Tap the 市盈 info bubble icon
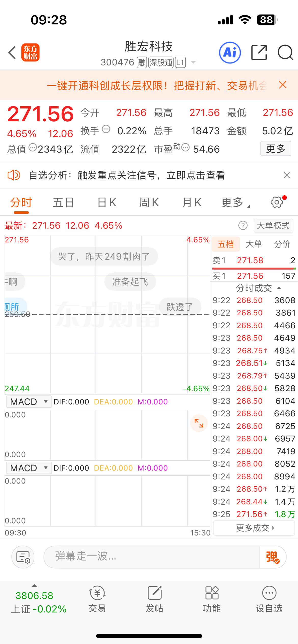Image resolution: width=298 pixels, height=644 pixels. 185,148
